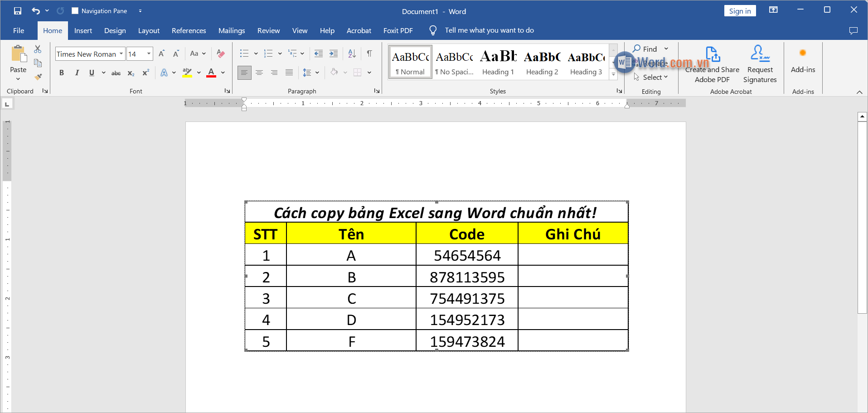Expand the Styles gallery More arrow
The image size is (868, 413).
coord(613,75)
